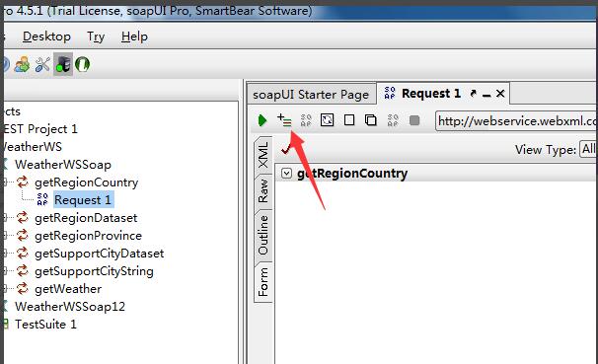The width and height of the screenshot is (598, 364).
Task: Switch to soapUI Starter Page tab
Action: 311,94
